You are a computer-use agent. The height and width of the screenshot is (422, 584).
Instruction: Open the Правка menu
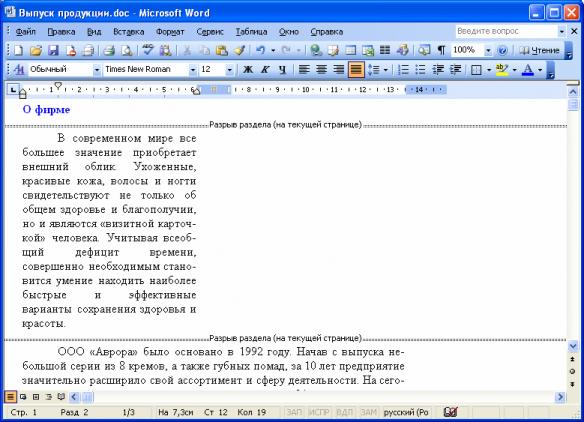pyautogui.click(x=61, y=32)
